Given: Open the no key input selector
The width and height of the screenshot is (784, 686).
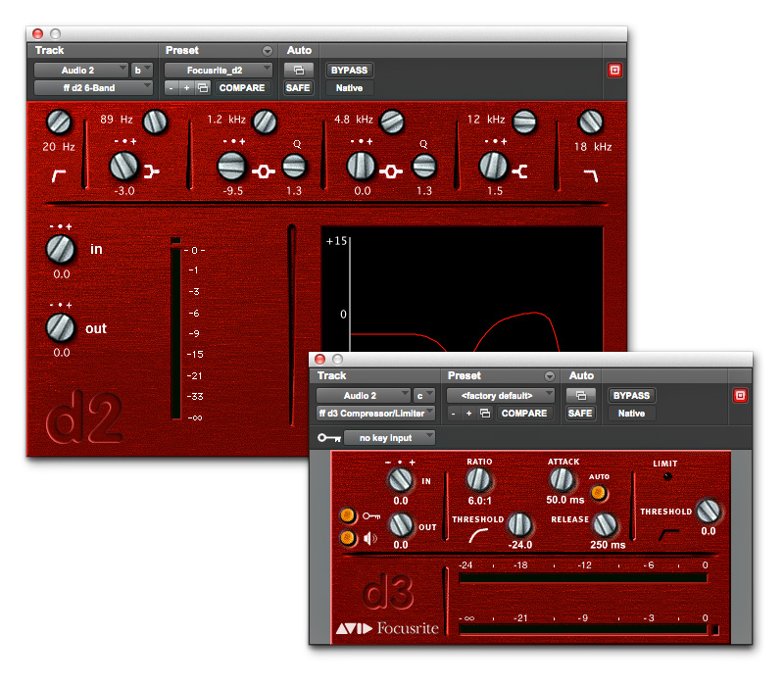Looking at the screenshot, I should click(389, 438).
